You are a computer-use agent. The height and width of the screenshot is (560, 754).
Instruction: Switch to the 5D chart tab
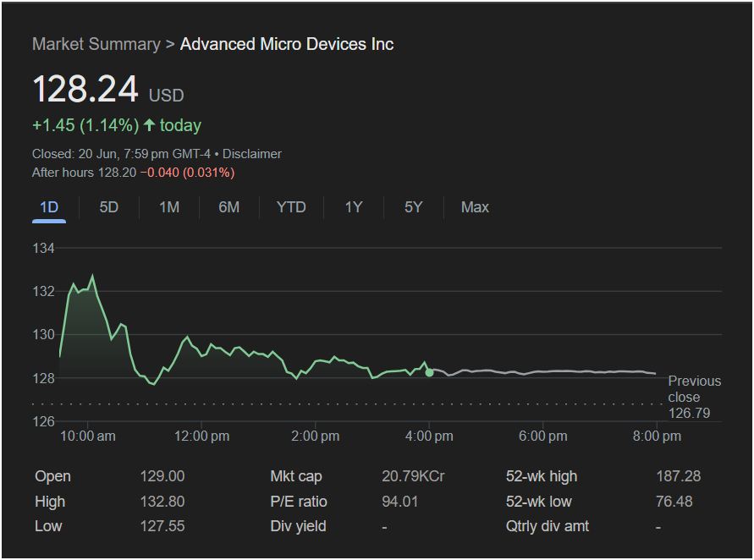click(108, 207)
